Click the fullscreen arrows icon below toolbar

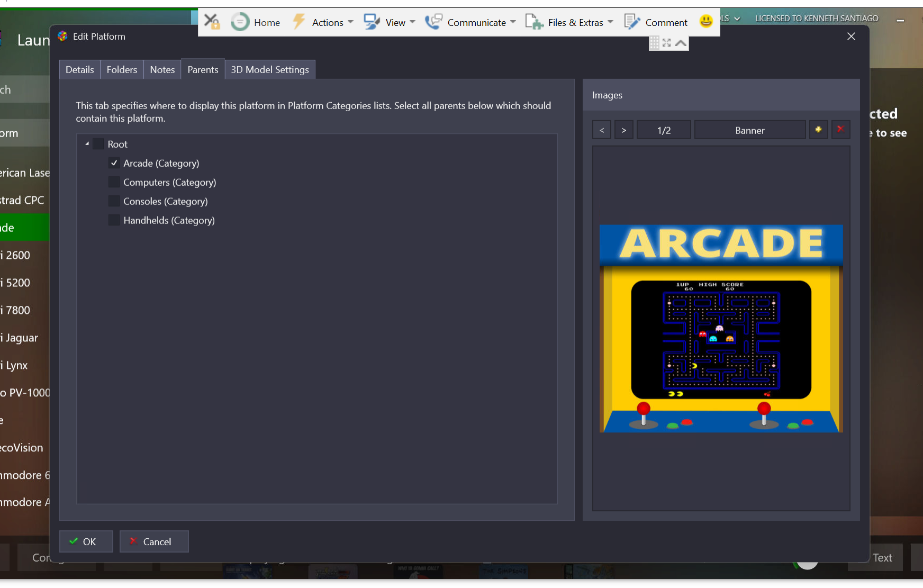667,43
